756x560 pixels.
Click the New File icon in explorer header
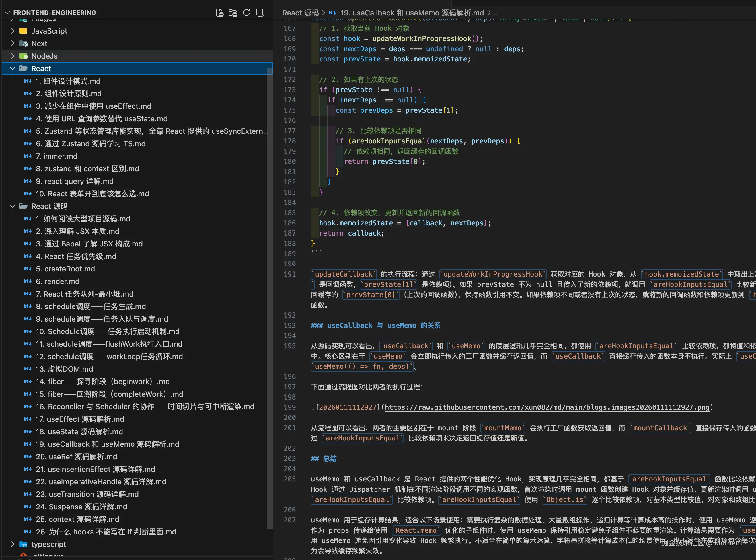point(220,13)
